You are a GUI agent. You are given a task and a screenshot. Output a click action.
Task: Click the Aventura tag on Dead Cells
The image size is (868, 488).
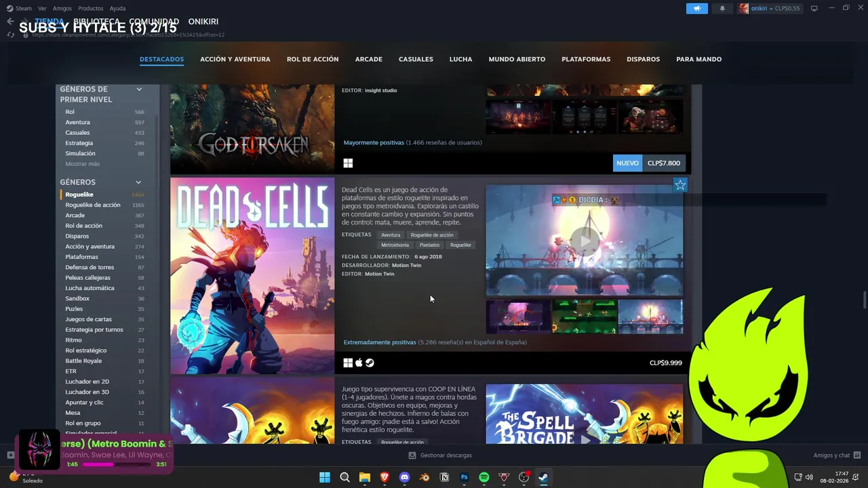point(391,235)
